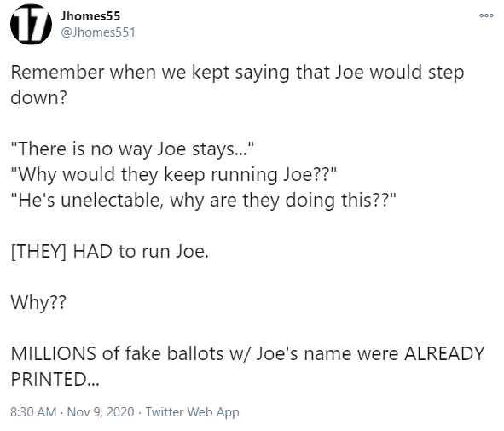Click the word "[THEY]" in brackets

[x=38, y=252]
